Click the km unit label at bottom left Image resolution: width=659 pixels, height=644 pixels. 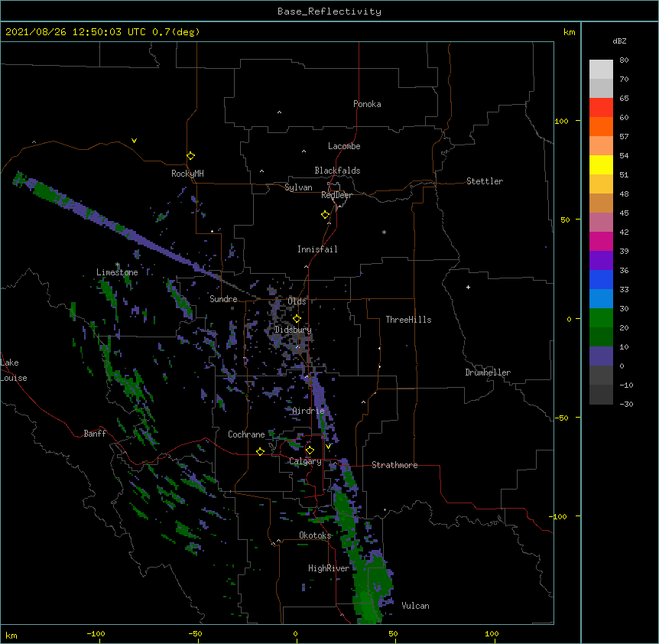[11, 635]
